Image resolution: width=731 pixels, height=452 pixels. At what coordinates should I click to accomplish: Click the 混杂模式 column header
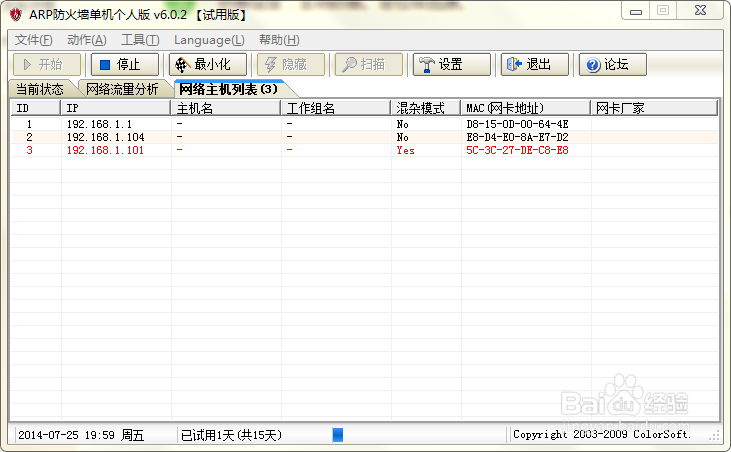coord(426,108)
